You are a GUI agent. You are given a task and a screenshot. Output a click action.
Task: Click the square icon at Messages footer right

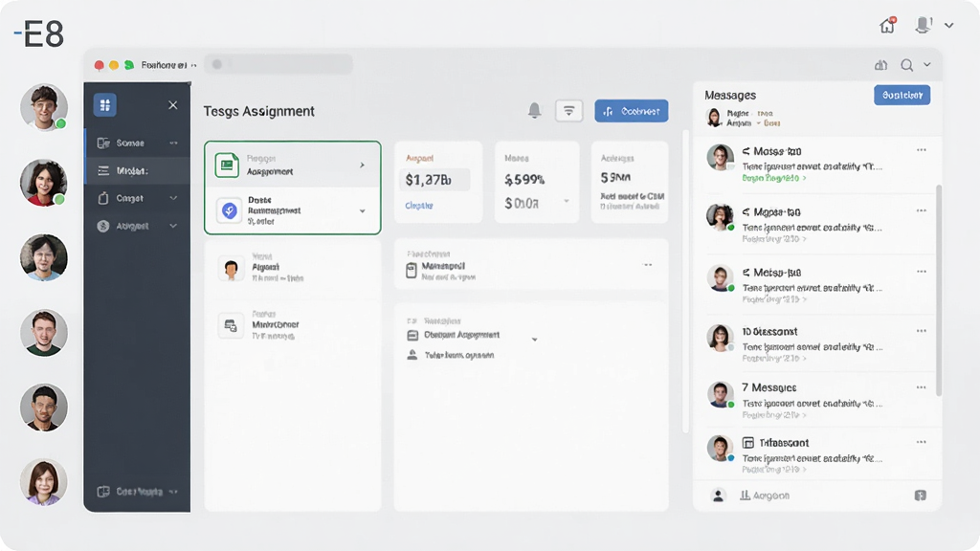920,496
